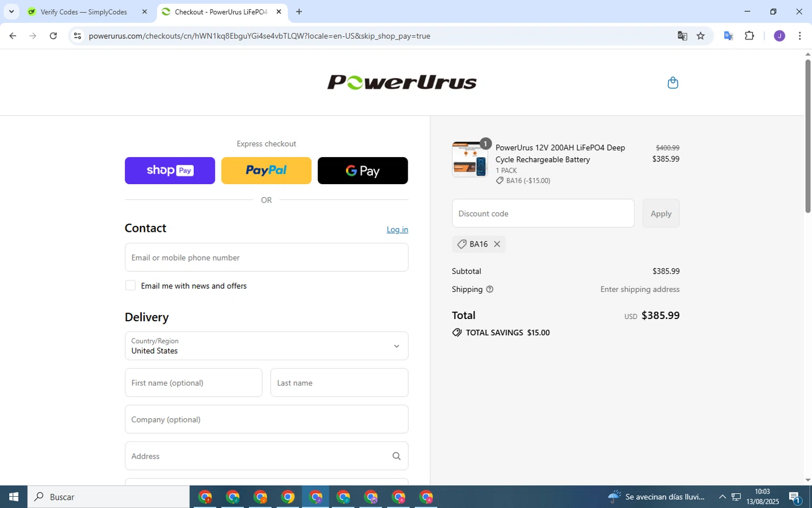This screenshot has height=508, width=812.
Task: Open weather widget in taskbar
Action: click(656, 497)
